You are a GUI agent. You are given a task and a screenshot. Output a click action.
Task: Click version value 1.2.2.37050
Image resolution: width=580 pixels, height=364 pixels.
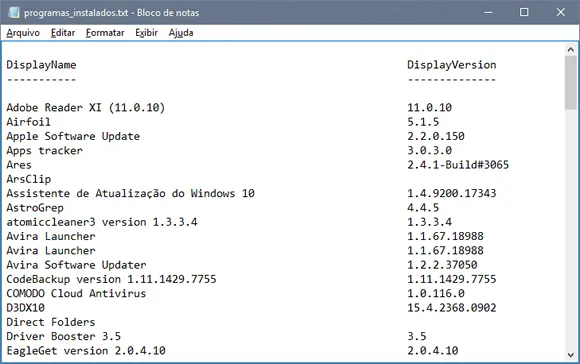[x=442, y=265]
